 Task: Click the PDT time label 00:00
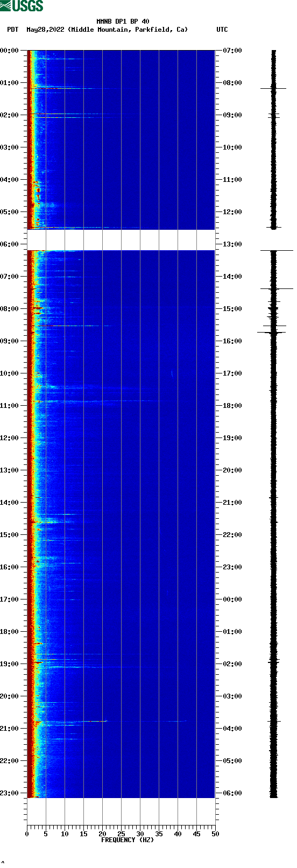pyautogui.click(x=9, y=51)
